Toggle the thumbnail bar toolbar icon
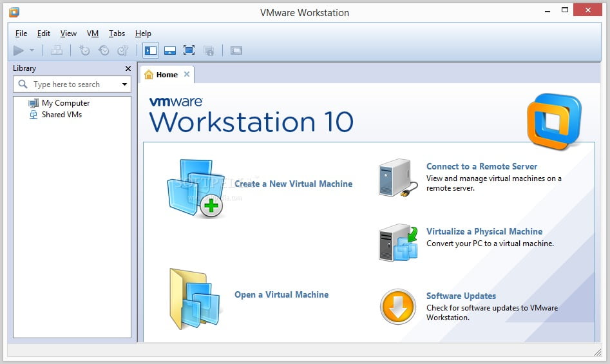The width and height of the screenshot is (610, 364). [x=170, y=50]
